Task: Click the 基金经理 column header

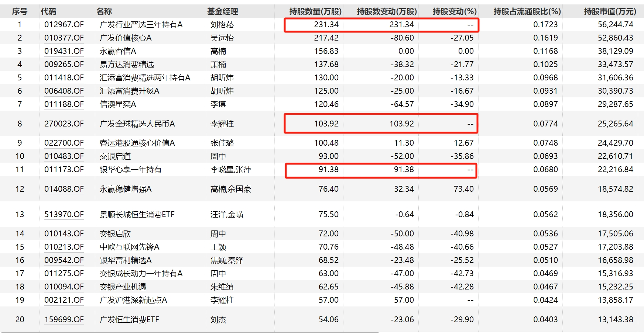Action: pos(222,11)
